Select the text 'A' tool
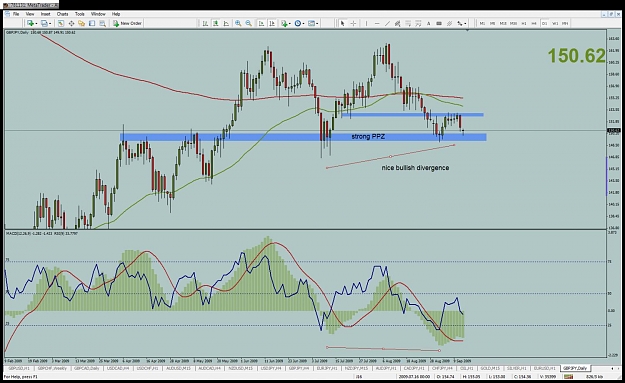Viewport: 625px width, 383px height. 428,24
